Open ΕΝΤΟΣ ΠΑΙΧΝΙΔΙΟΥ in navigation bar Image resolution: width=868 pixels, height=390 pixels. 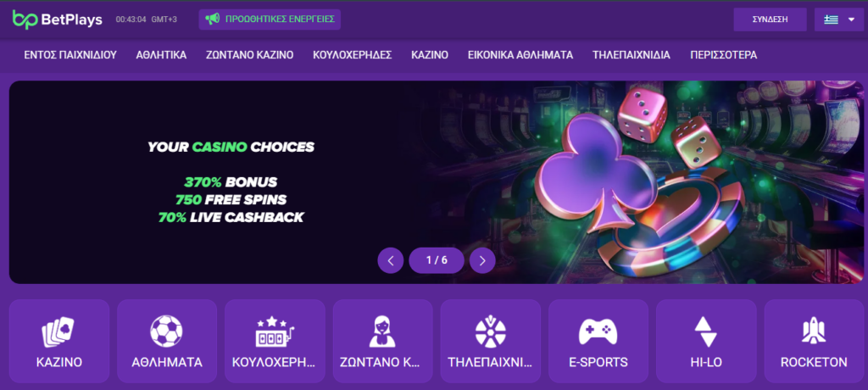point(70,55)
